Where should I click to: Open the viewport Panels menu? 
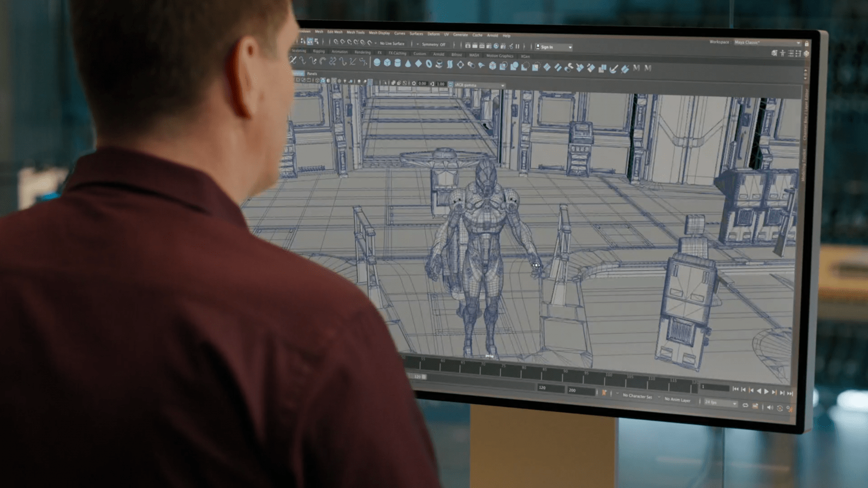[x=312, y=73]
